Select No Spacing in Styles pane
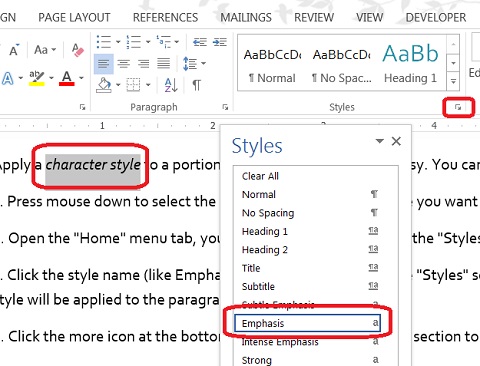 tap(316, 213)
